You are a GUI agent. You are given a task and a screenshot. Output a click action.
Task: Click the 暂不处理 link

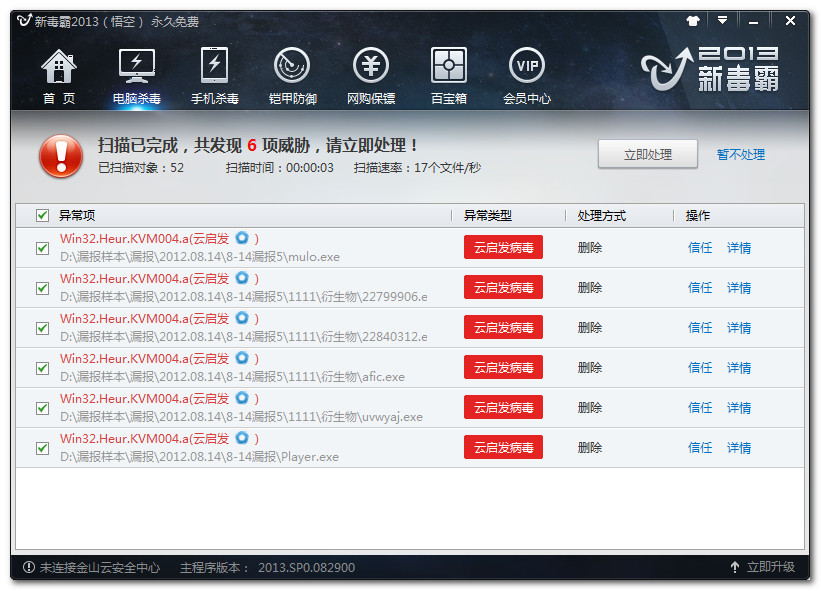click(x=741, y=154)
